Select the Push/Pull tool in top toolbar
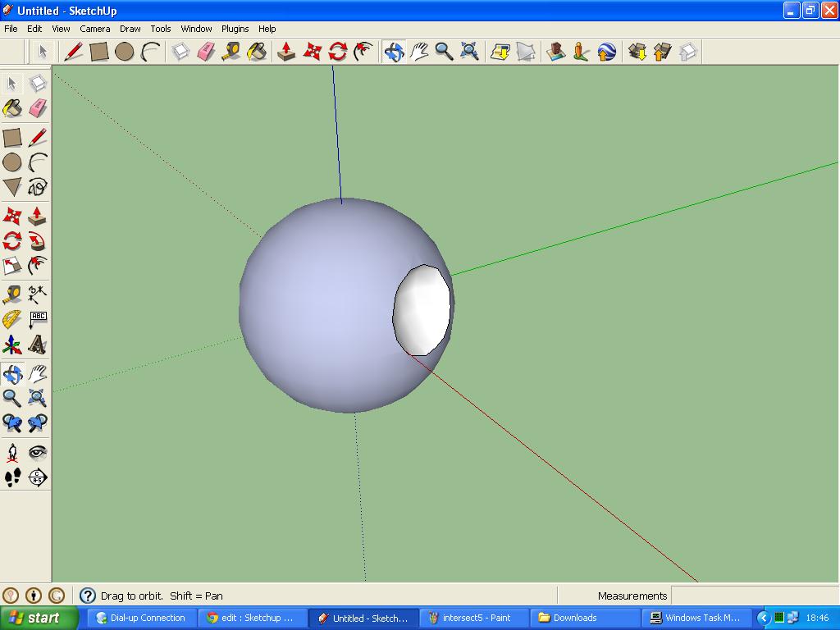The width and height of the screenshot is (840, 630). point(286,52)
